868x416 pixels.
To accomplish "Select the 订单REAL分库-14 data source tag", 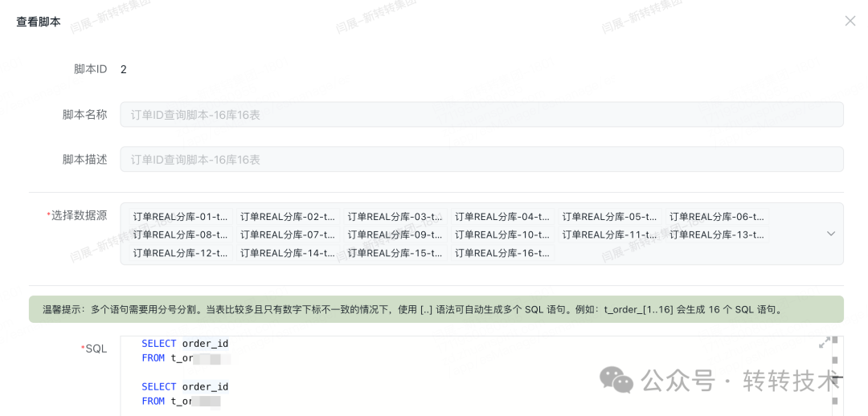I will pos(289,253).
